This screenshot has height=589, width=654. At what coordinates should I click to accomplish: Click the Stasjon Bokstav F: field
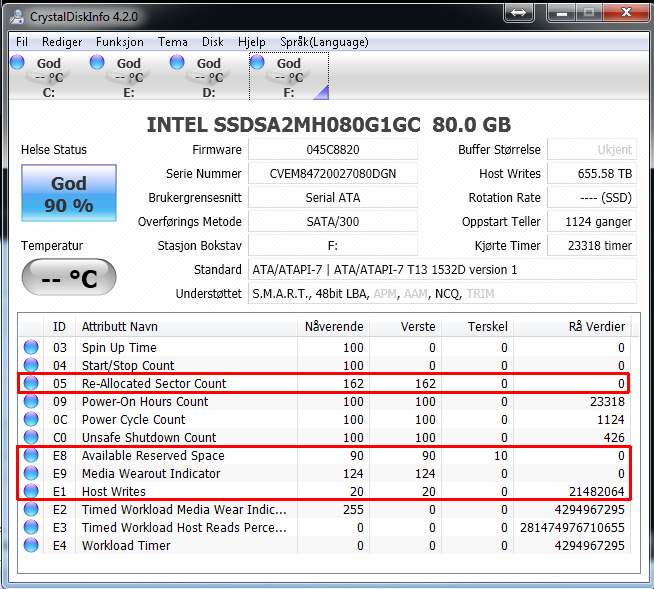pos(333,245)
